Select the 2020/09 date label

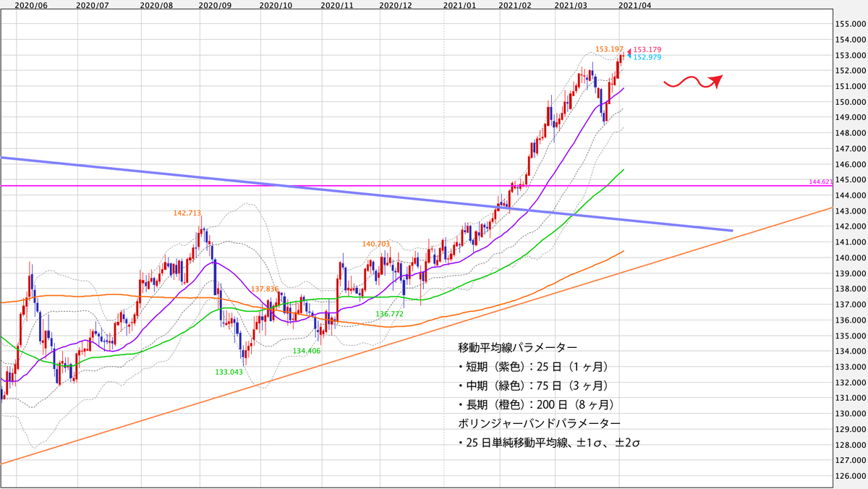(215, 5)
